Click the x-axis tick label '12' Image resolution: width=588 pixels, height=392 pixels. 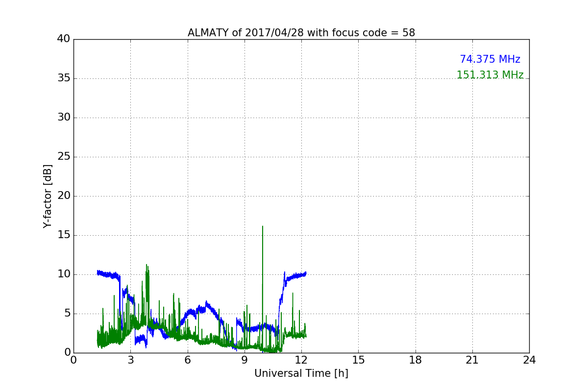coord(301,360)
